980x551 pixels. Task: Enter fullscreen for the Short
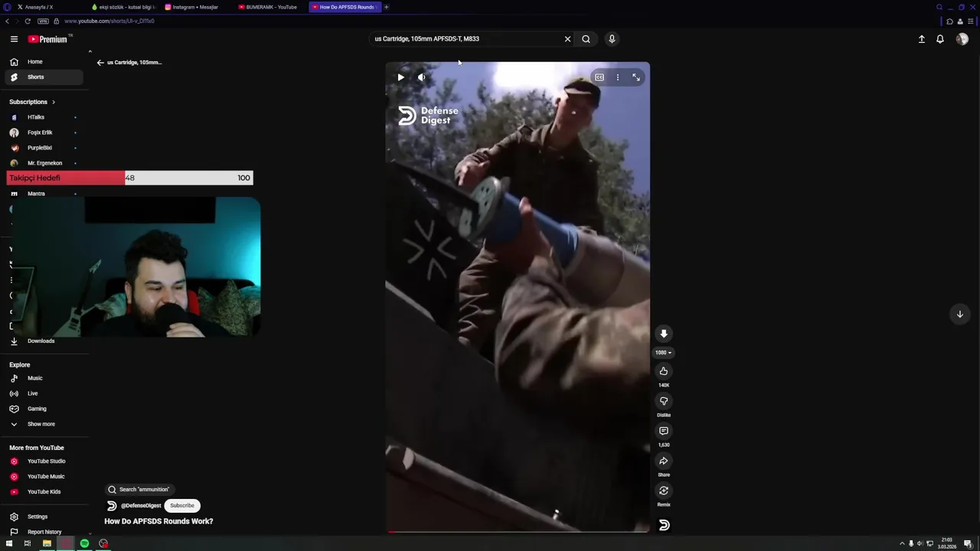636,77
